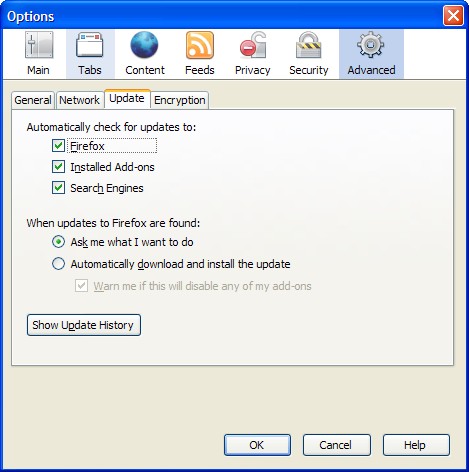This screenshot has width=469, height=472.
Task: Toggle Installed Add-ons update checkbox
Action: pos(58,167)
